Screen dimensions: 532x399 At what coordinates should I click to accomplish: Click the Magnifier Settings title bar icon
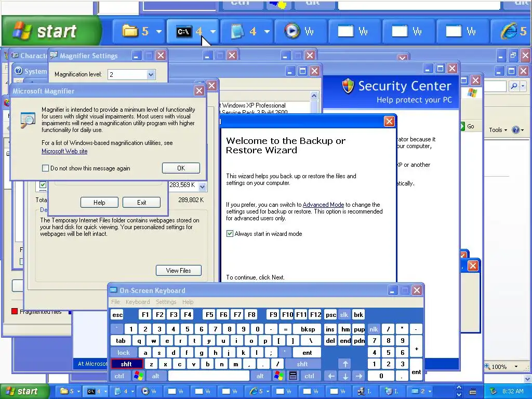pyautogui.click(x=54, y=55)
